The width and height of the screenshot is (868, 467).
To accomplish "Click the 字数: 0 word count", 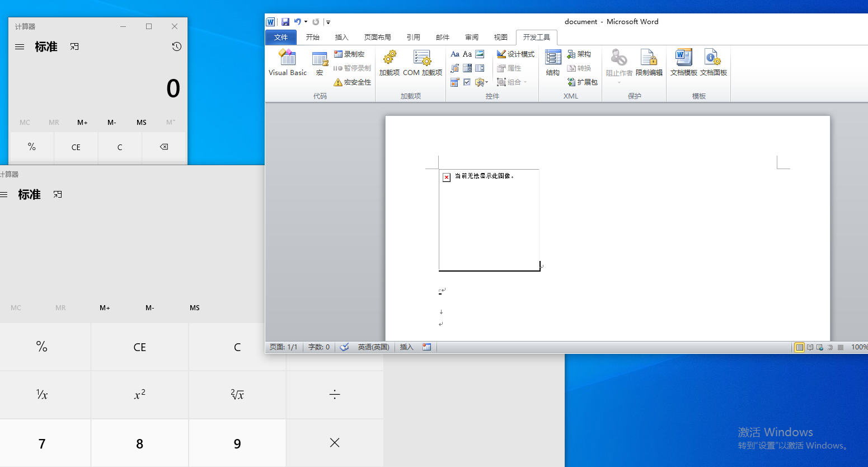I will (319, 347).
